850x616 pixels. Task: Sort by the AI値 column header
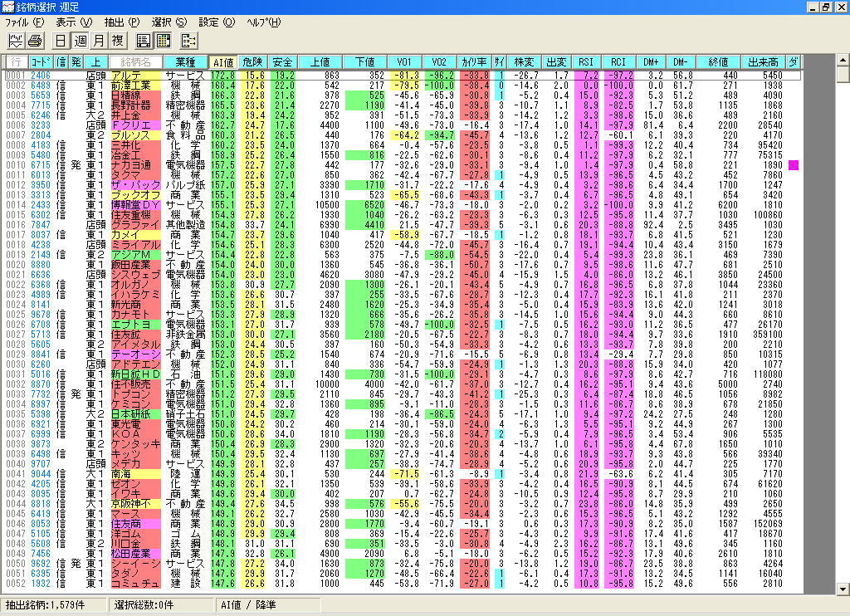(x=223, y=62)
